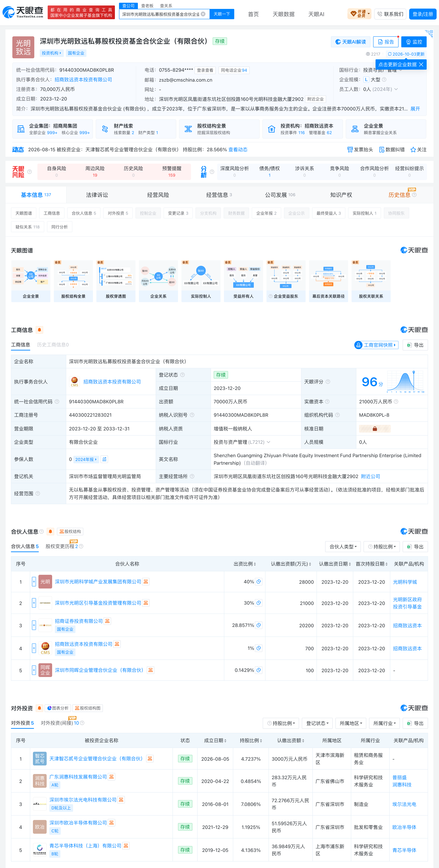Click the 监控 button

[414, 42]
